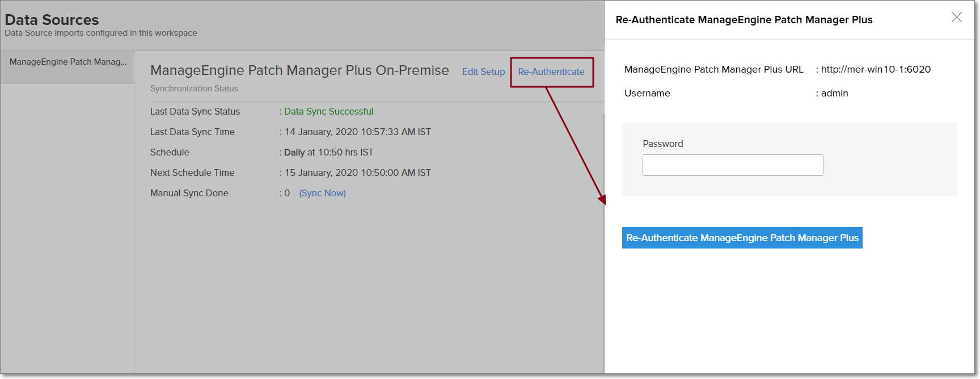Click the Synchronization Status subheading
Image resolution: width=980 pixels, height=379 pixels.
(x=194, y=89)
